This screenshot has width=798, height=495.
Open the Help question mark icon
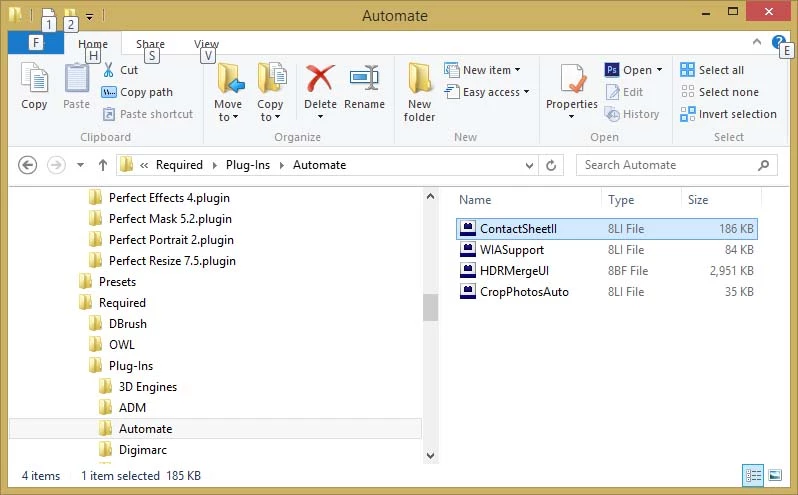coord(778,42)
